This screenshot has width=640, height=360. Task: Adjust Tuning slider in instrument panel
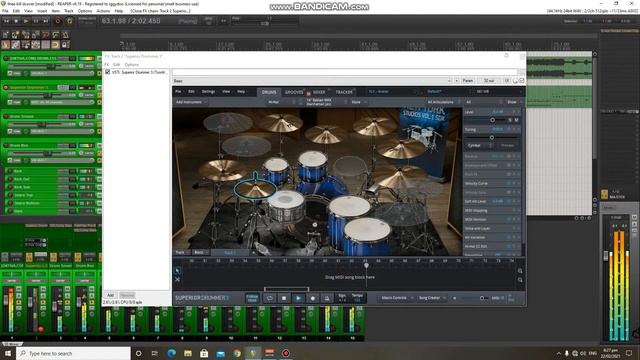click(x=492, y=138)
